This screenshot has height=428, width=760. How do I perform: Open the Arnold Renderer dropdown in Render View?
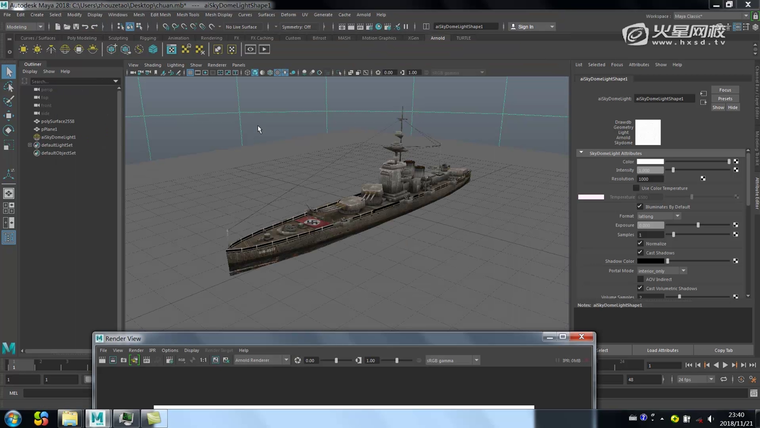click(261, 360)
